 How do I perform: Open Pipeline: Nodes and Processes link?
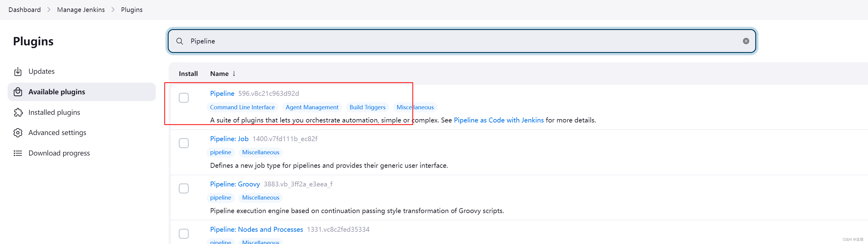[x=256, y=230]
